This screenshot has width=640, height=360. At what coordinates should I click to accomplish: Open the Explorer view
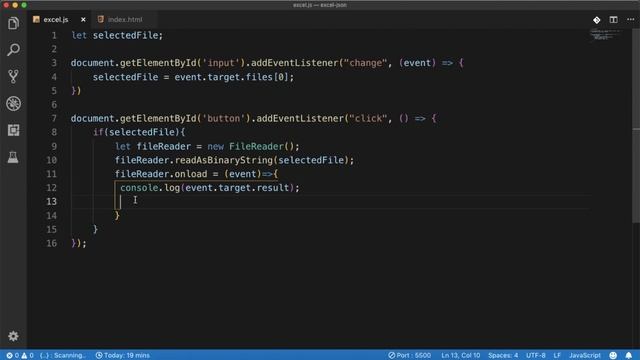click(13, 23)
